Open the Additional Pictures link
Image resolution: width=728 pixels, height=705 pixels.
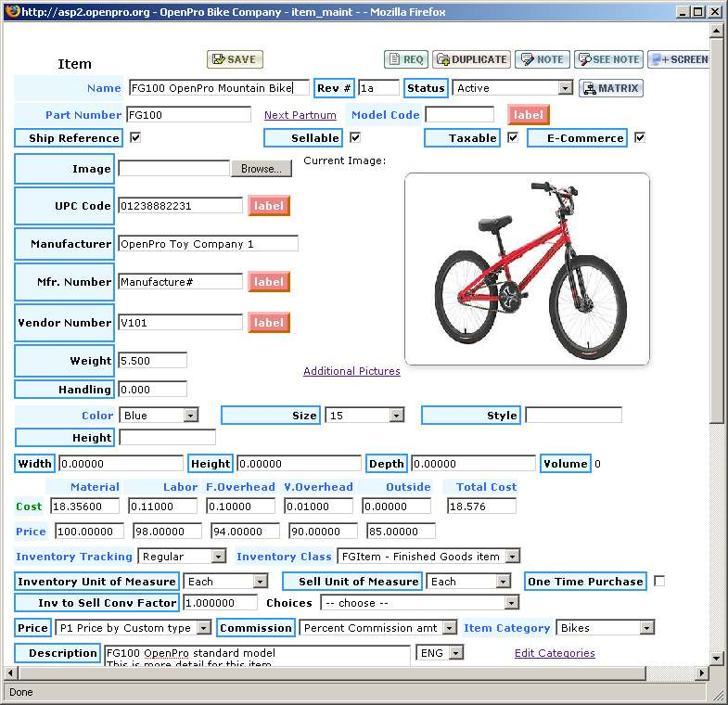tap(351, 371)
